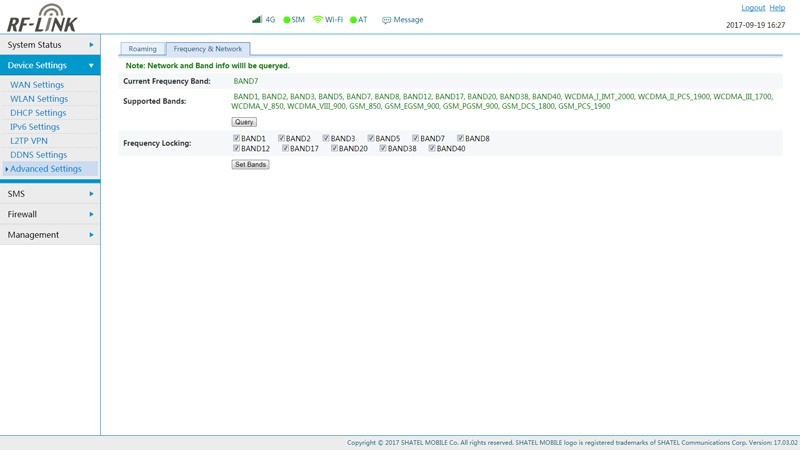Toggle the BAND7 frequency lock checkbox
Viewport: 800px width, 450px height.
[x=416, y=139]
